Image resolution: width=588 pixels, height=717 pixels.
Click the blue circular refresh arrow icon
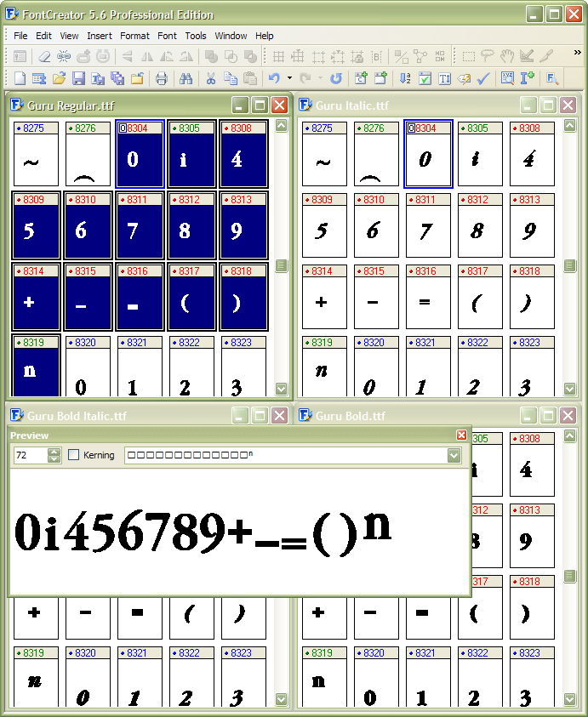click(336, 78)
